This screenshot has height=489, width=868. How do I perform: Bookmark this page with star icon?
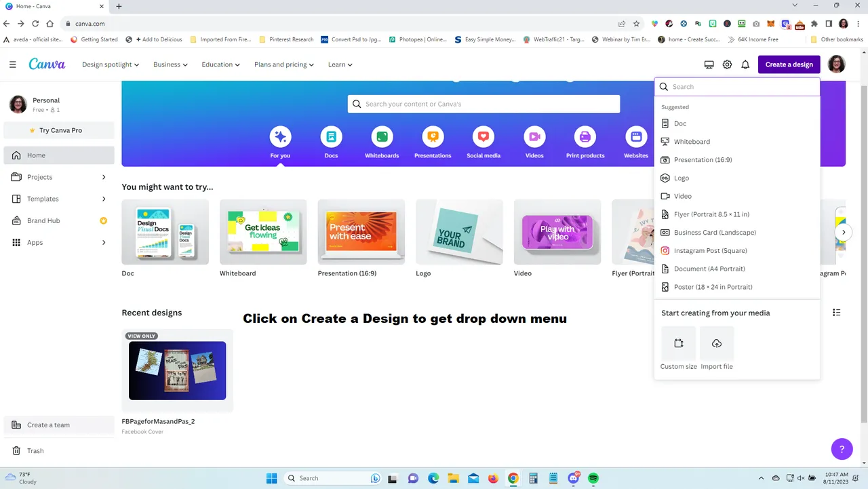point(636,24)
